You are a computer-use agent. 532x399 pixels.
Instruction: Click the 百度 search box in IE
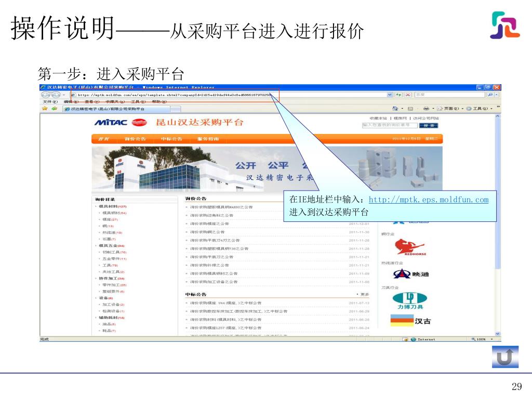(x=450, y=95)
